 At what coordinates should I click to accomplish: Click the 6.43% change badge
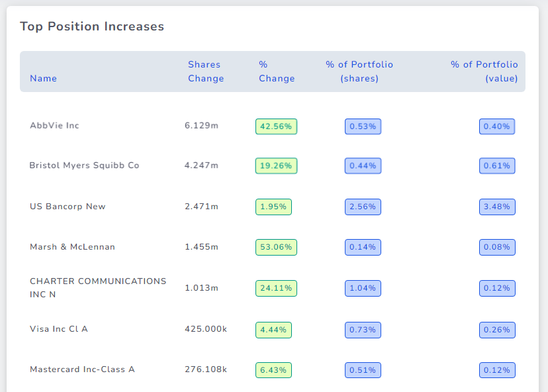[x=273, y=370]
